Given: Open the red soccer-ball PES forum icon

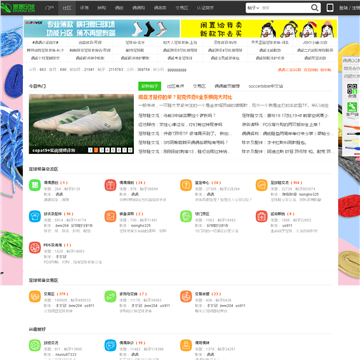Looking at the screenshot, I should click(35, 247).
